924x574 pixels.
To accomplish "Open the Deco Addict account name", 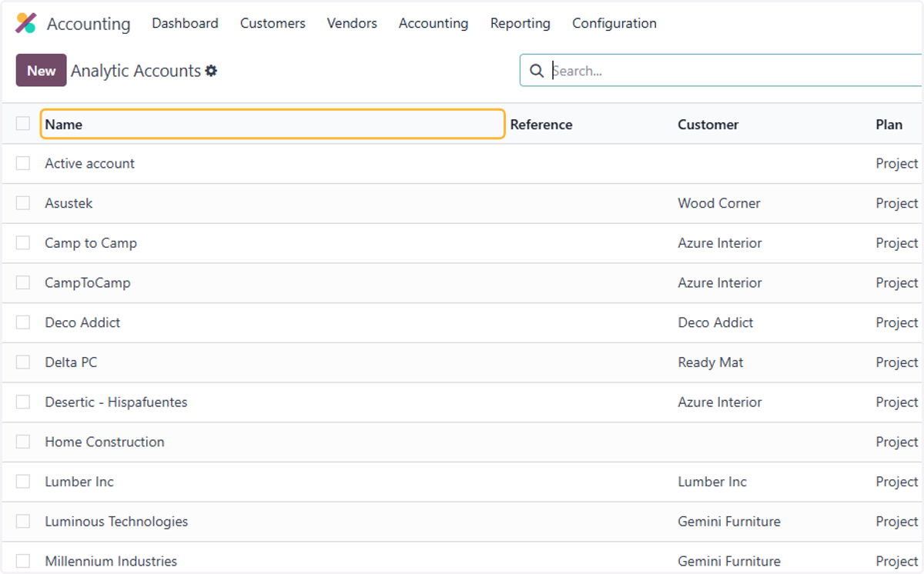I will (x=82, y=322).
